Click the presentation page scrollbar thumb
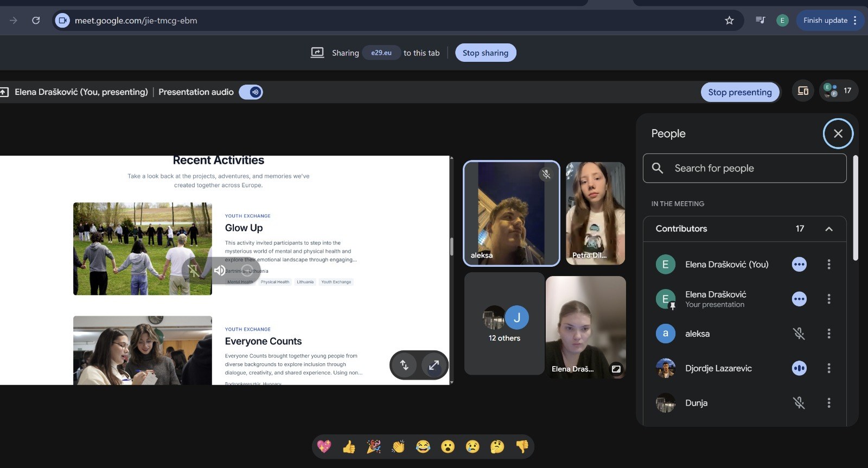The image size is (868, 468). [451, 246]
